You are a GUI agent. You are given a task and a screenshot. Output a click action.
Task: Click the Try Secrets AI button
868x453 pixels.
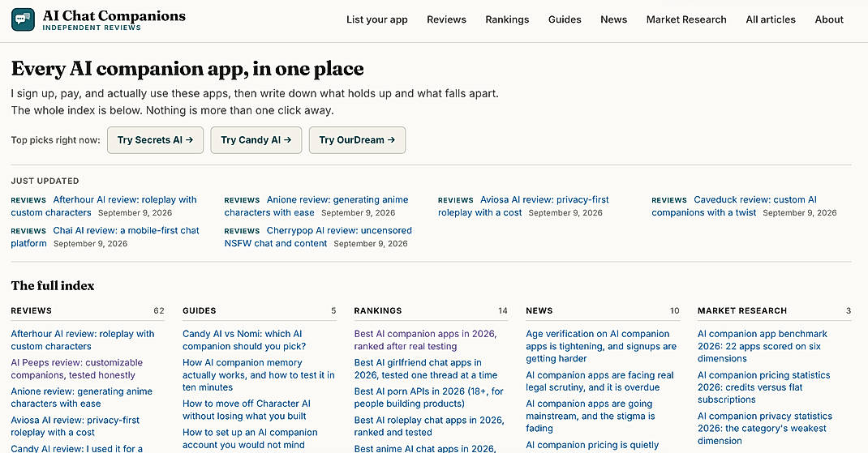155,140
